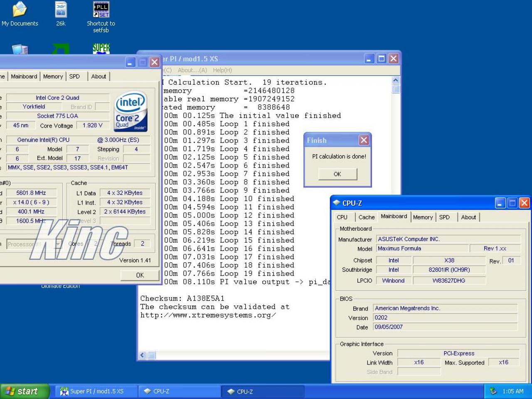The height and width of the screenshot is (399, 532).
Task: Click the Level 2 cache '2 x 6144 KBytes'
Action: (125, 212)
